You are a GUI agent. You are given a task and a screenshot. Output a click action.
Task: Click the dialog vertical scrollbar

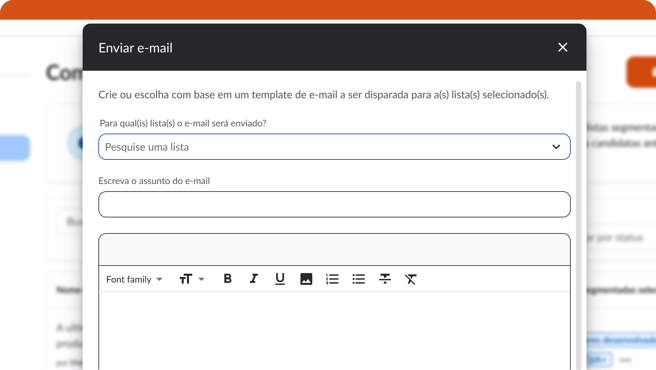579,226
